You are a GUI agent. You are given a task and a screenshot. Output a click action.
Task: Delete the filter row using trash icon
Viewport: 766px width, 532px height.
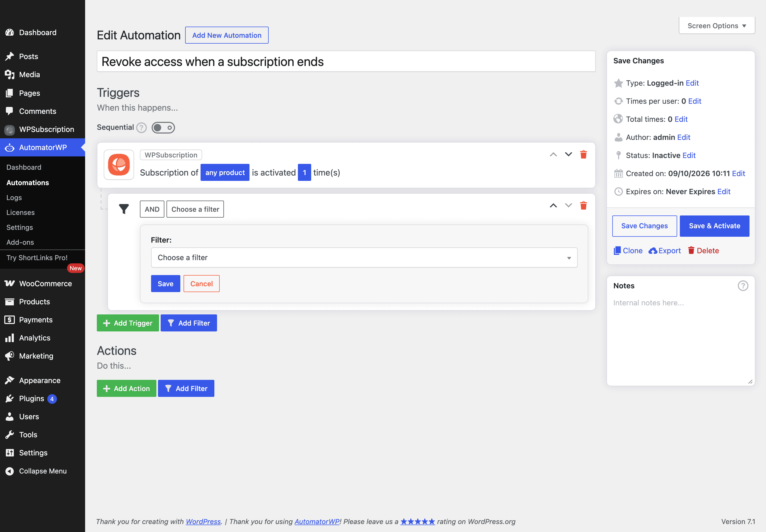[x=583, y=205]
